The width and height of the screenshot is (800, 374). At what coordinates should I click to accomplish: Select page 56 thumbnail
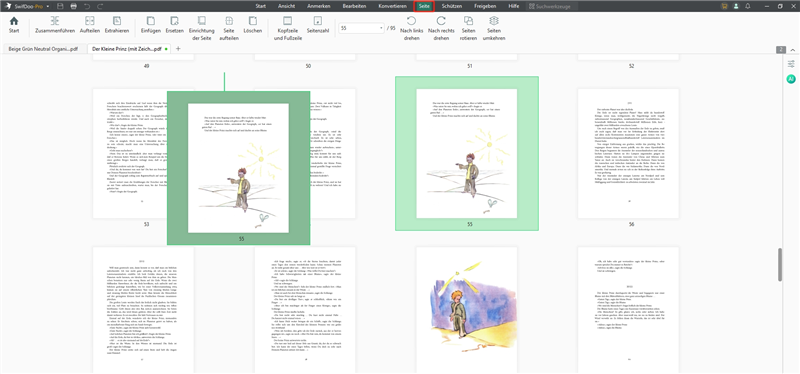pos(628,153)
